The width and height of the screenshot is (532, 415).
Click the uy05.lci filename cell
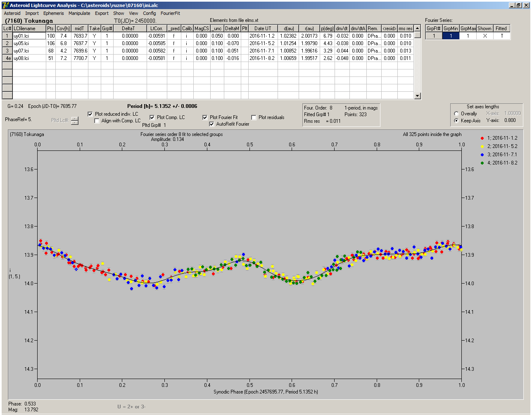coord(29,43)
